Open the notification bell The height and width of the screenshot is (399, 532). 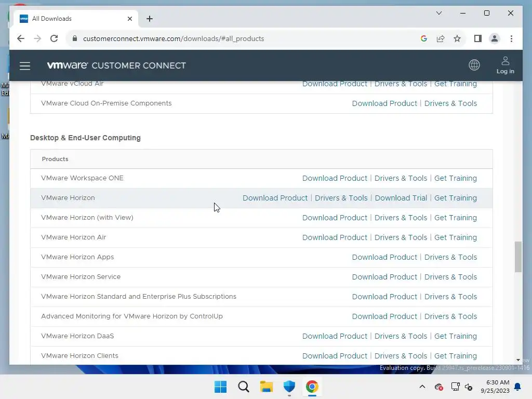tap(517, 387)
